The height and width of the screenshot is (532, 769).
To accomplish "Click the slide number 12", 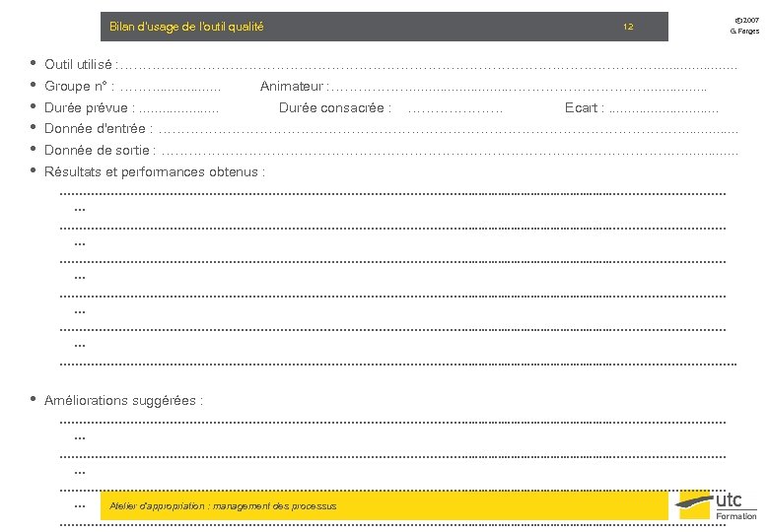I will point(628,27).
